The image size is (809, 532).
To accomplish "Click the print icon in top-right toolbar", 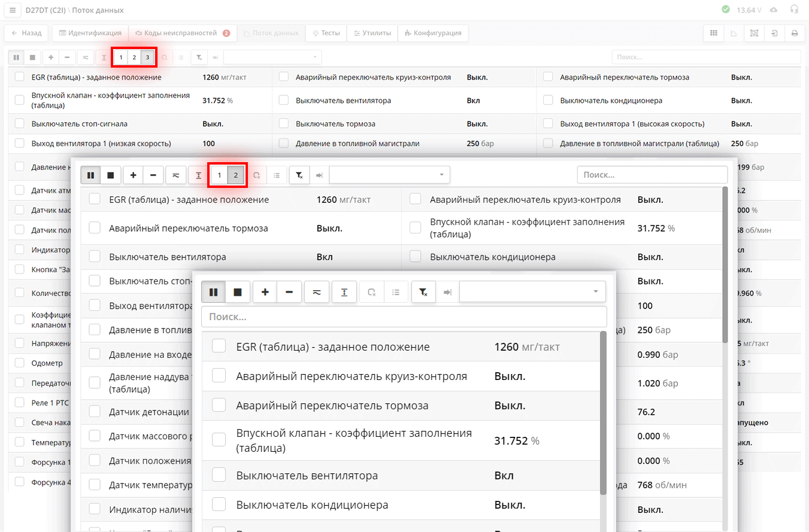I will coord(795,33).
